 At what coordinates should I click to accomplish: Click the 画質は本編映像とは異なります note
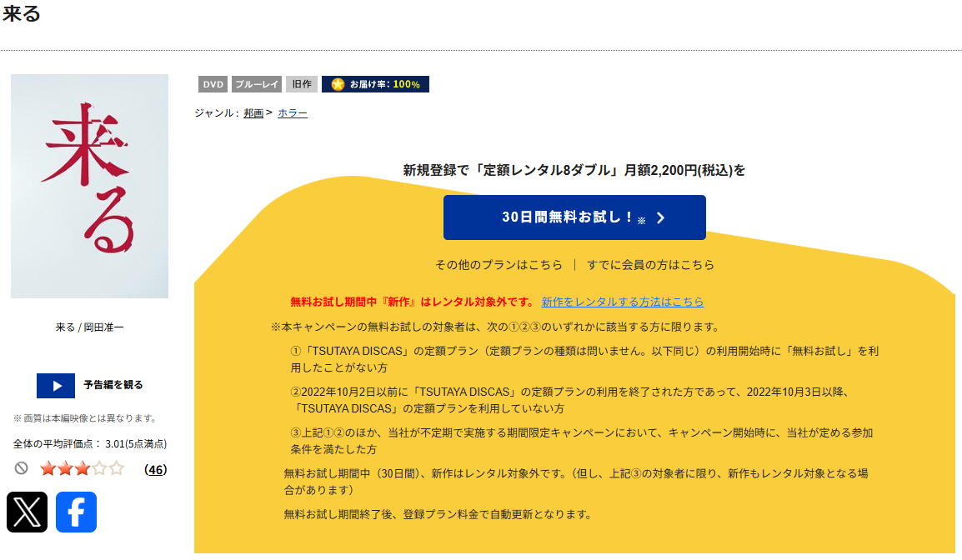[x=85, y=418]
